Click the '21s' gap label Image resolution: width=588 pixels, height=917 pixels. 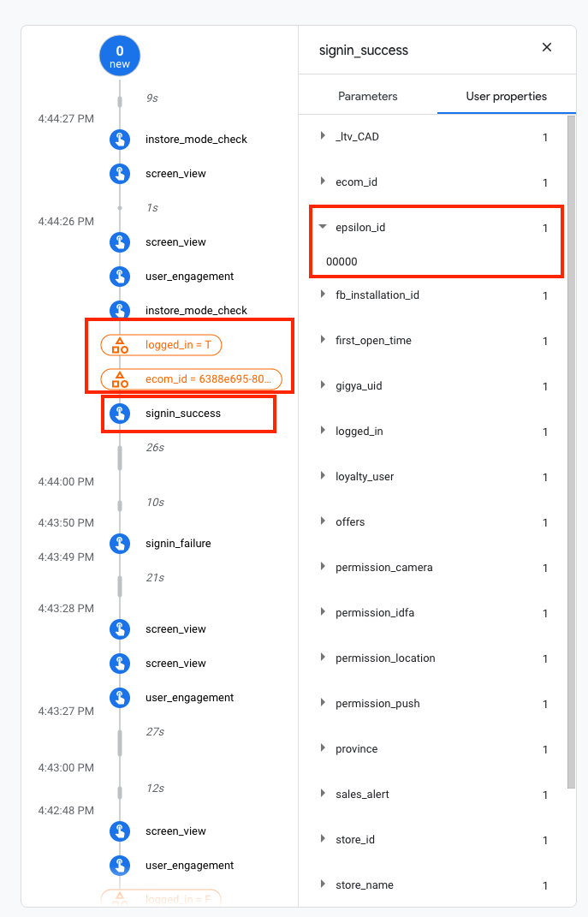pos(155,578)
